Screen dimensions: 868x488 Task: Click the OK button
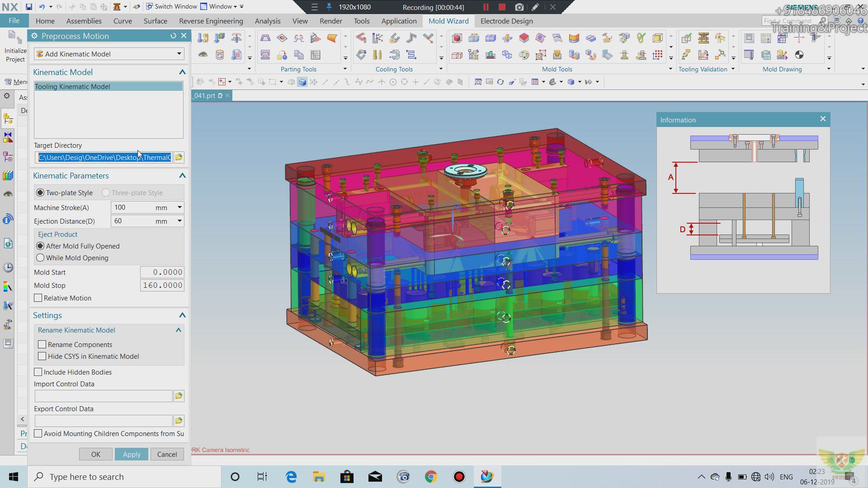click(x=96, y=455)
